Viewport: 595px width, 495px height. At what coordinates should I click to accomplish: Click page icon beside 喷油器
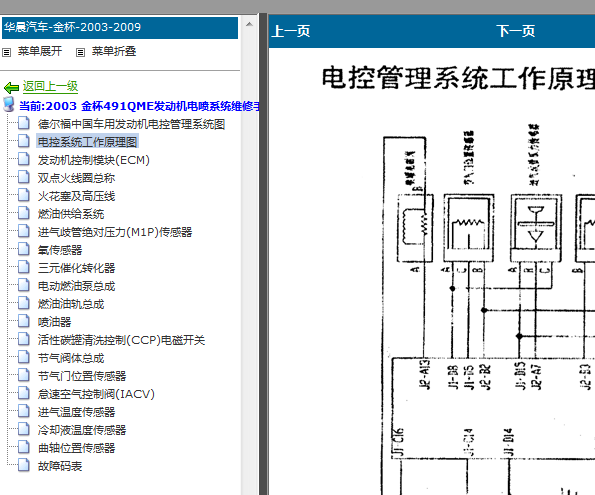(24, 321)
